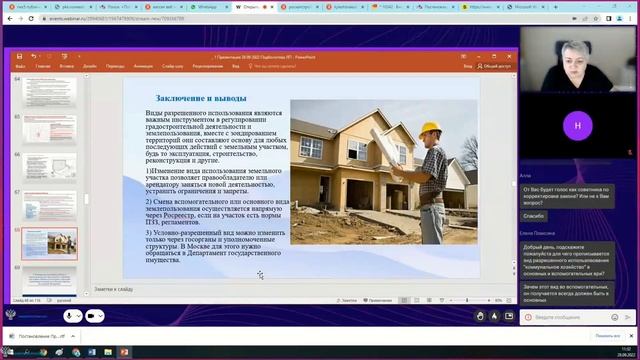Viewport: 640px width, 360px height.
Task: Click the builder and house photo on slide
Action: 384,172
